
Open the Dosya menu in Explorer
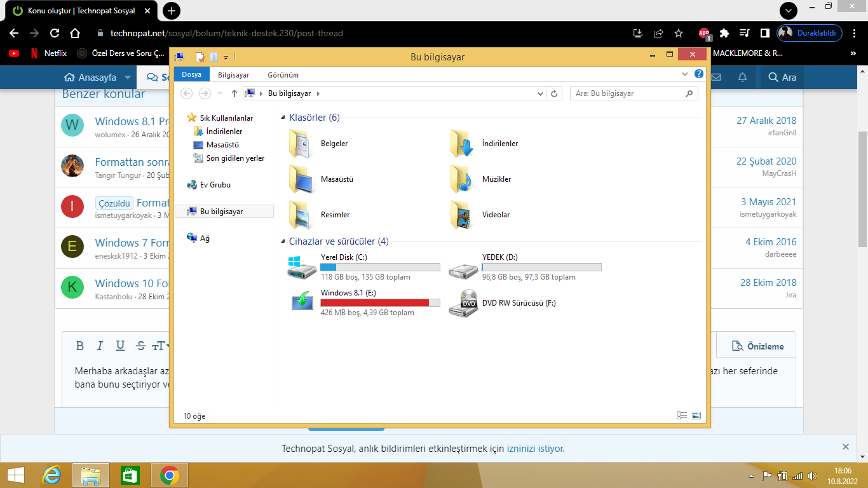click(x=191, y=74)
